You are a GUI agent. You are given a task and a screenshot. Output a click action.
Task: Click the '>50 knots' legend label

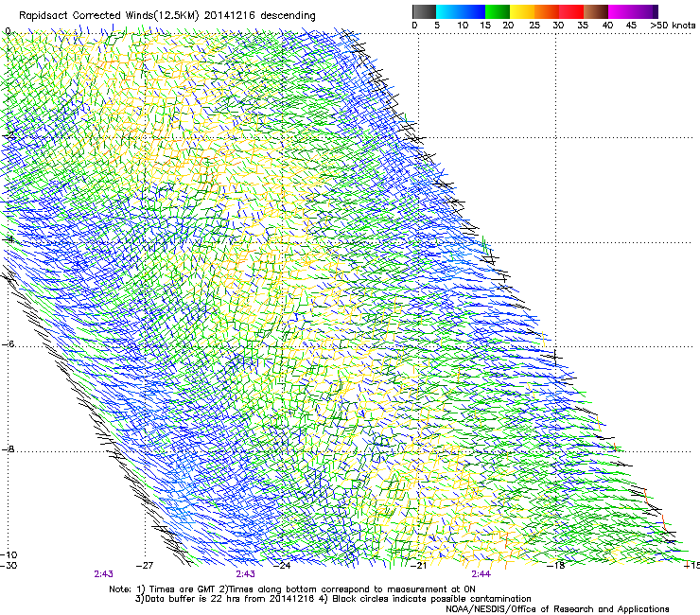click(x=673, y=25)
